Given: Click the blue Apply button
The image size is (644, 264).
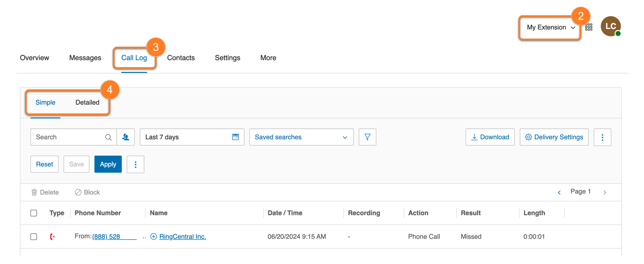Looking at the screenshot, I should tap(108, 164).
